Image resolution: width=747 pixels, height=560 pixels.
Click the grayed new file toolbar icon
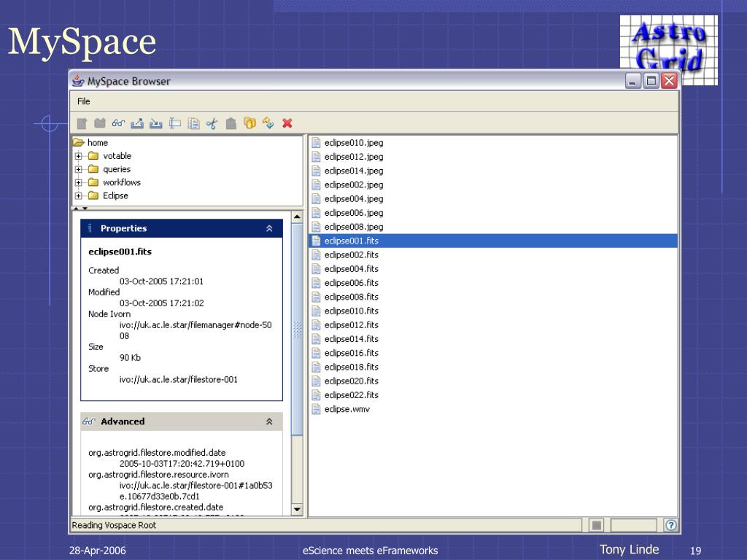coord(82,124)
